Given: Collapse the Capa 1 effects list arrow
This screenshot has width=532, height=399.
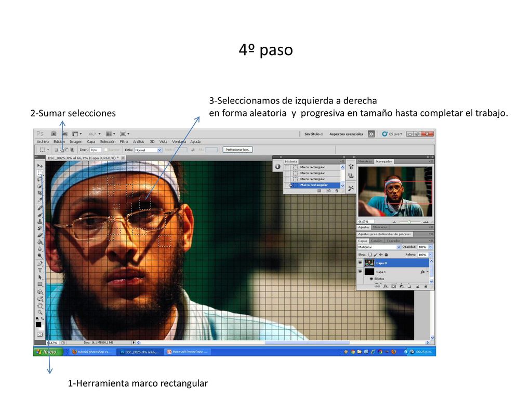Looking at the screenshot, I should [x=428, y=272].
